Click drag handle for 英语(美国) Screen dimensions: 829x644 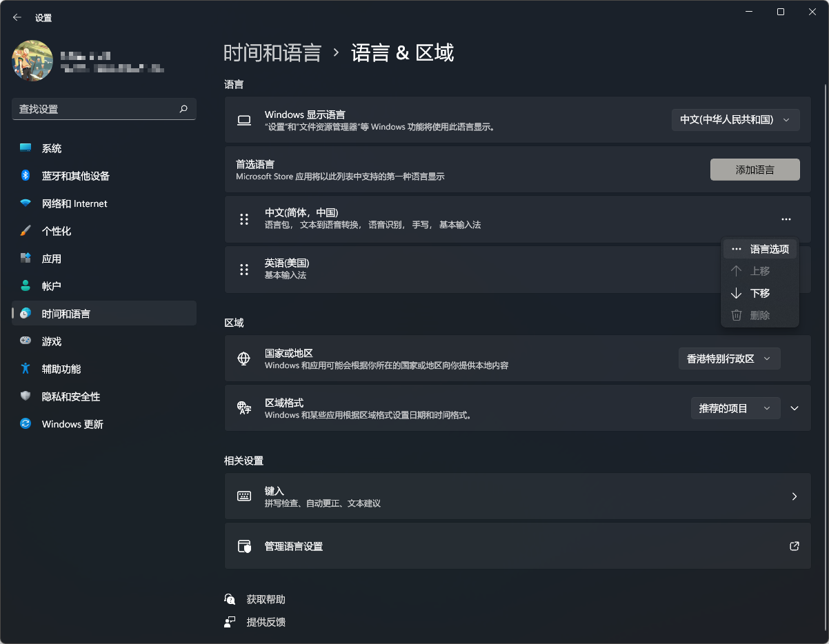(x=243, y=270)
